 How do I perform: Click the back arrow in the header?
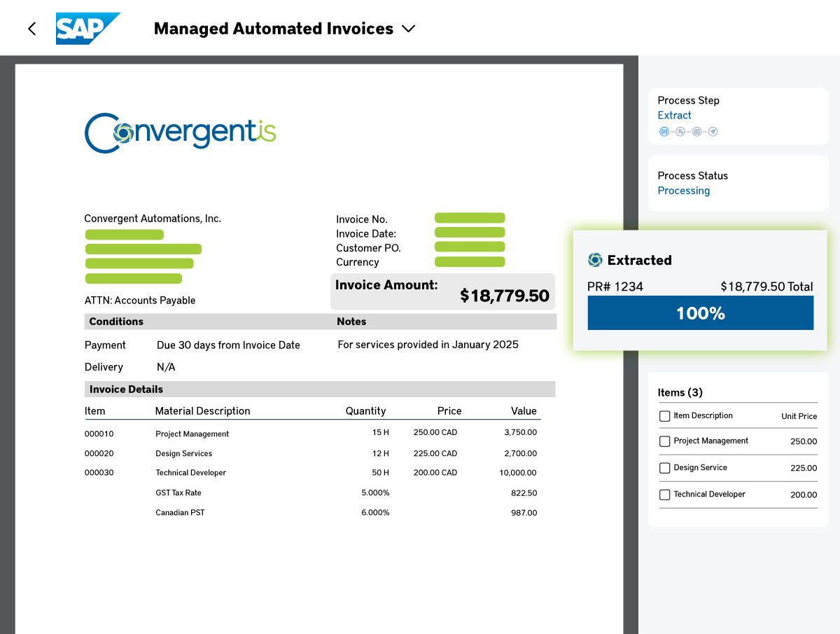31,29
